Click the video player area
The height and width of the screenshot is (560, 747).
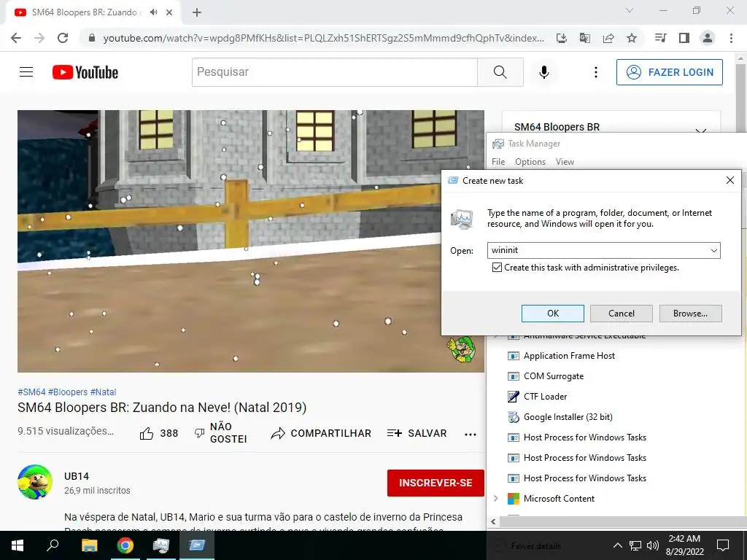point(251,241)
